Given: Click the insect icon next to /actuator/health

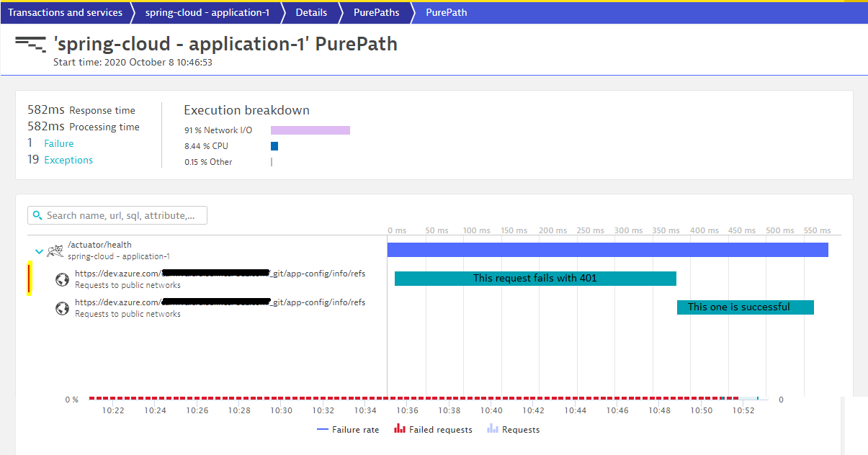Looking at the screenshot, I should click(x=55, y=250).
